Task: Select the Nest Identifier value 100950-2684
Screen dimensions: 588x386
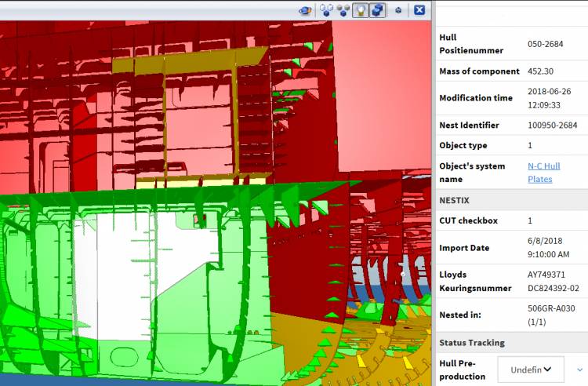Action: click(553, 125)
